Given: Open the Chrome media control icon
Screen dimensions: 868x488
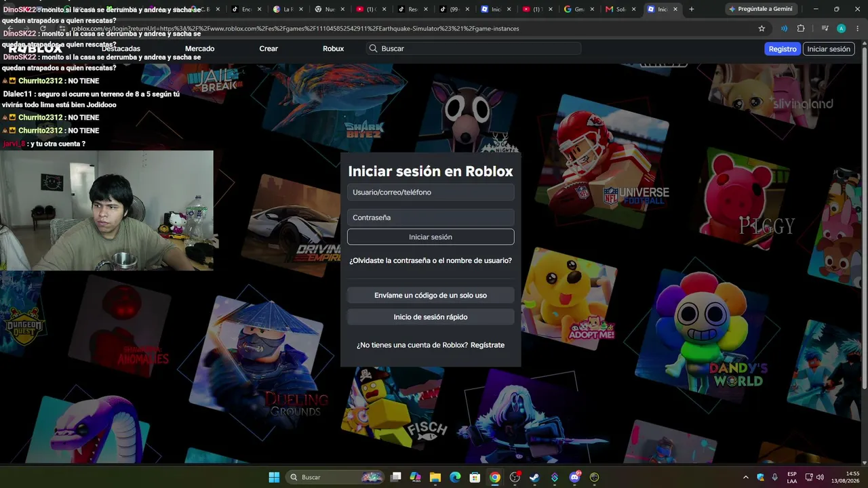Looking at the screenshot, I should [825, 28].
